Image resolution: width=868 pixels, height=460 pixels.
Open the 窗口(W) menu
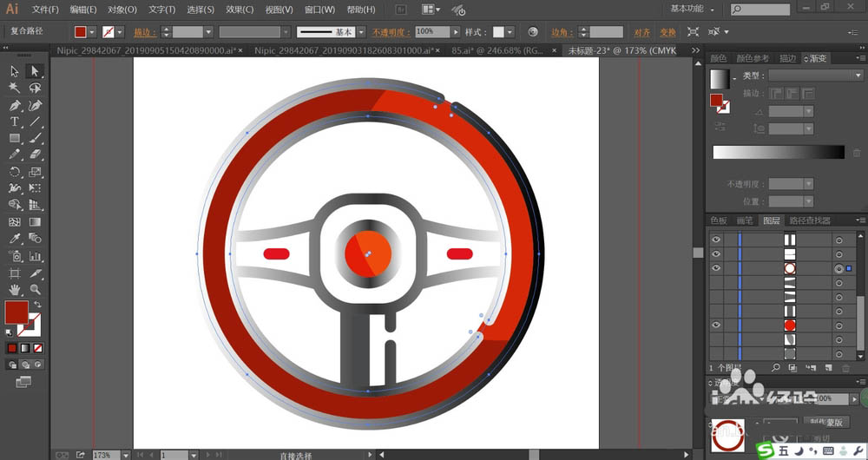[320, 10]
